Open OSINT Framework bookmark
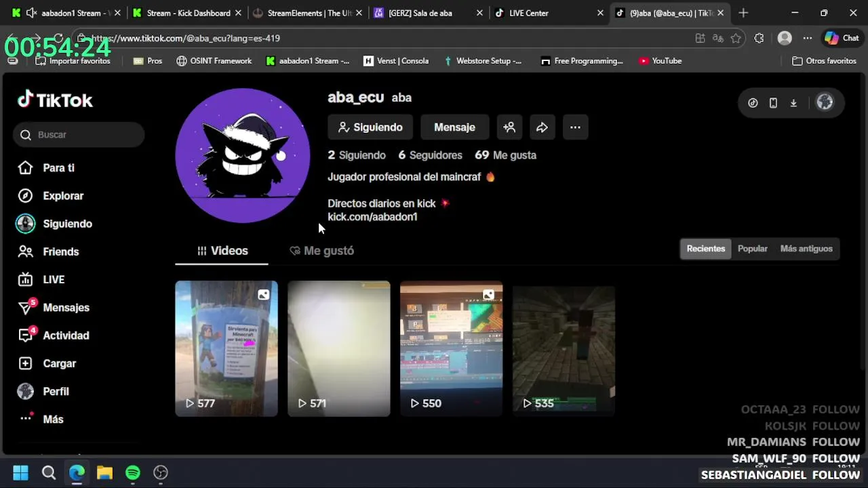Image resolution: width=868 pixels, height=488 pixels. [214, 61]
